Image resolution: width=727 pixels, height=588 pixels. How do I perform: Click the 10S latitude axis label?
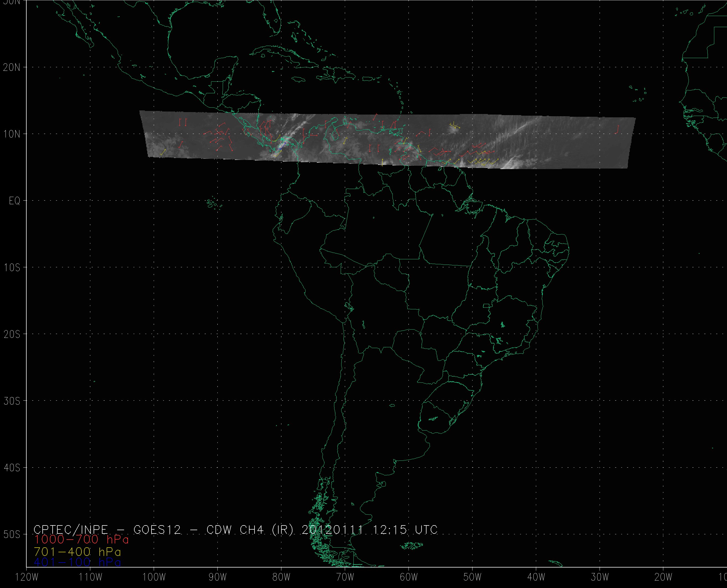point(12,268)
